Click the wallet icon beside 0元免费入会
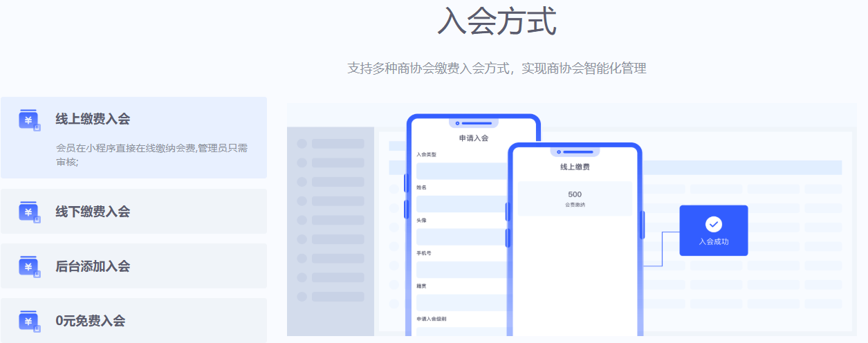This screenshot has height=343, width=868. point(29,321)
